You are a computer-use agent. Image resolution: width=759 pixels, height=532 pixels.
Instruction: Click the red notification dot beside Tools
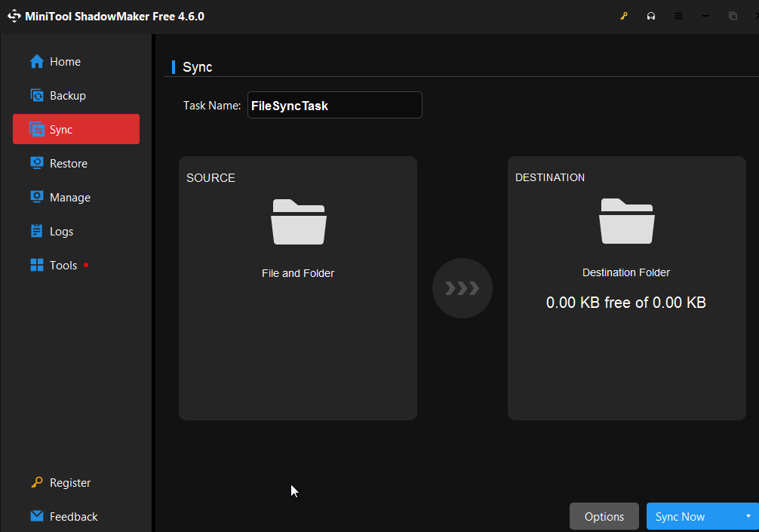coord(86,265)
